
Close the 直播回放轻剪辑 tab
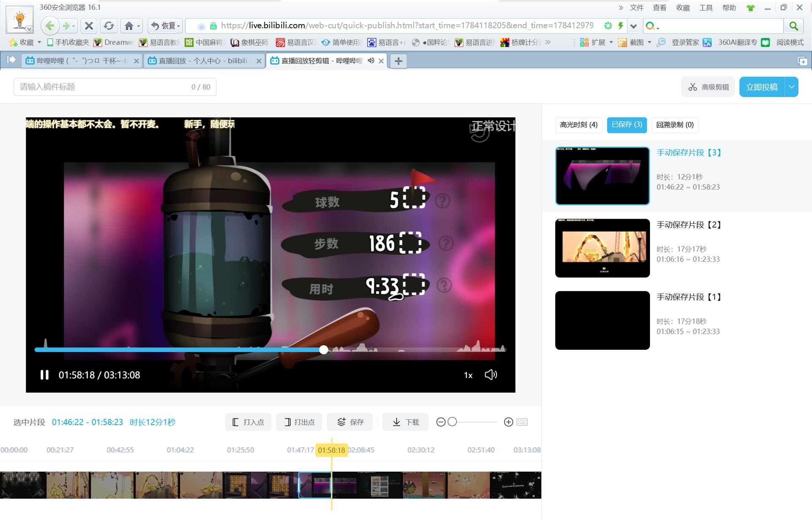tap(381, 61)
